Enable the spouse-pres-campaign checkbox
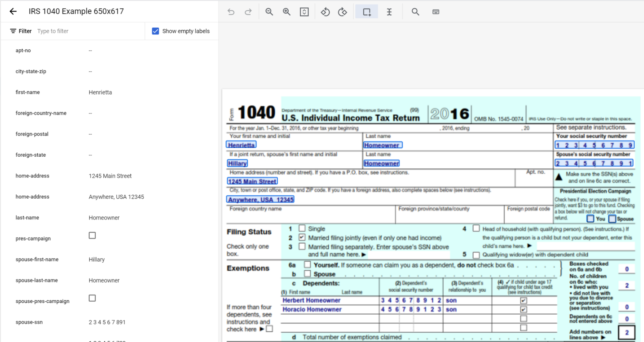Image resolution: width=644 pixels, height=342 pixels. pyautogui.click(x=92, y=298)
